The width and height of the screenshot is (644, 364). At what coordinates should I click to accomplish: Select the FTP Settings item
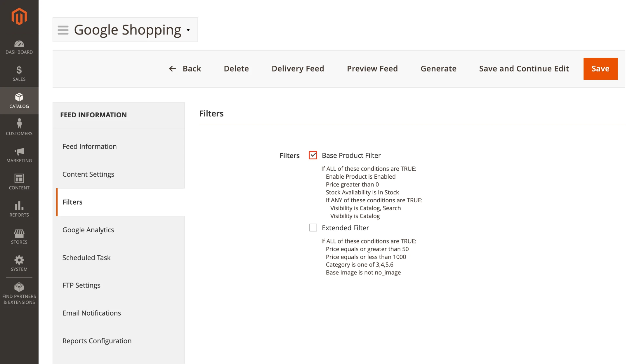[81, 285]
